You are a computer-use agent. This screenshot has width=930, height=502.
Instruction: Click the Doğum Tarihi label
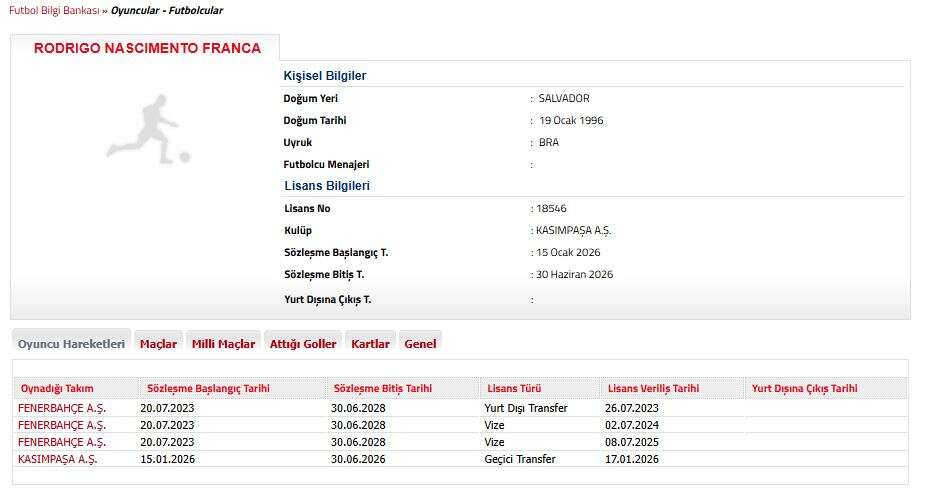(314, 120)
